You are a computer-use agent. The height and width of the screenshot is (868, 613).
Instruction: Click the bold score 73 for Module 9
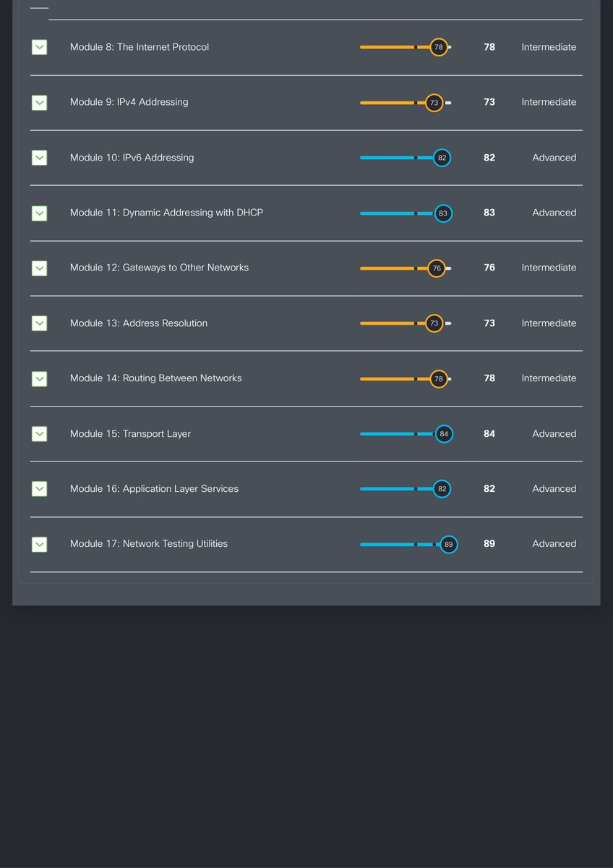(489, 102)
